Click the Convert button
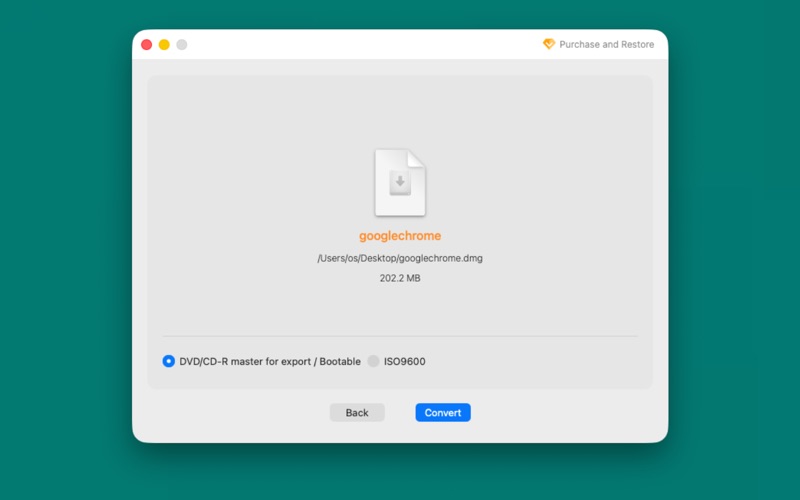 (443, 413)
